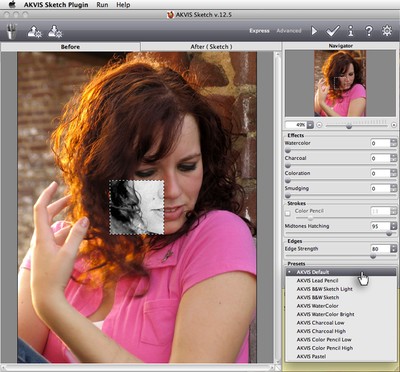
Task: Click the Midtones Hatching stepper
Action: coord(394,226)
